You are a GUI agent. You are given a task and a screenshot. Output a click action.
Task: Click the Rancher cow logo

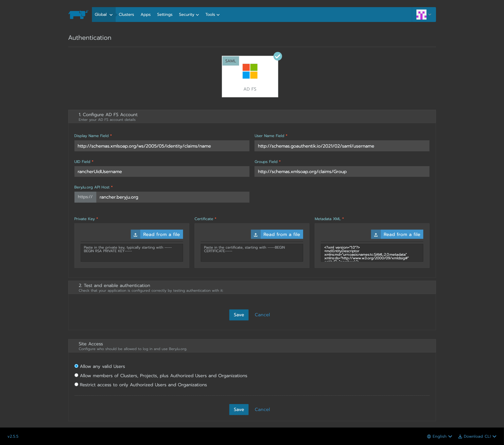[78, 15]
